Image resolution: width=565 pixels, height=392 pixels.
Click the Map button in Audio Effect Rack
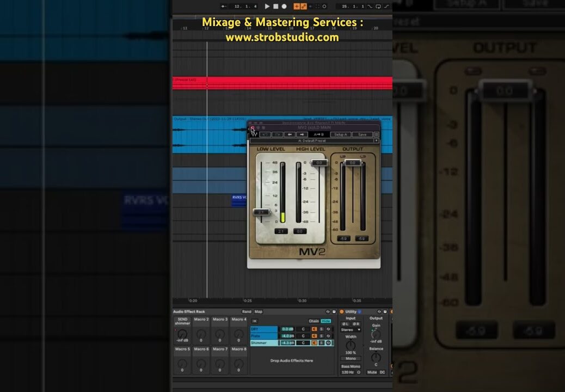coord(259,311)
